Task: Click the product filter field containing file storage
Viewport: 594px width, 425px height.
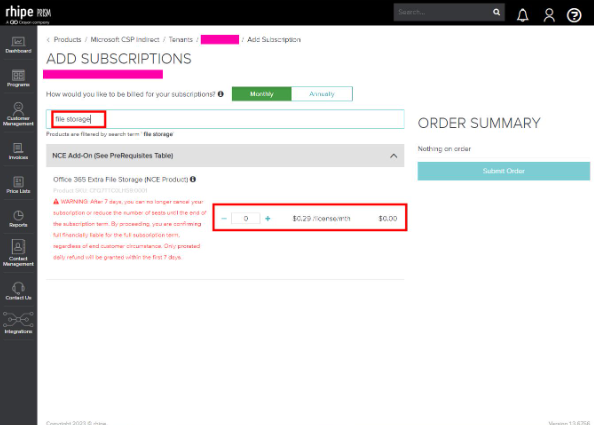Action: point(225,119)
